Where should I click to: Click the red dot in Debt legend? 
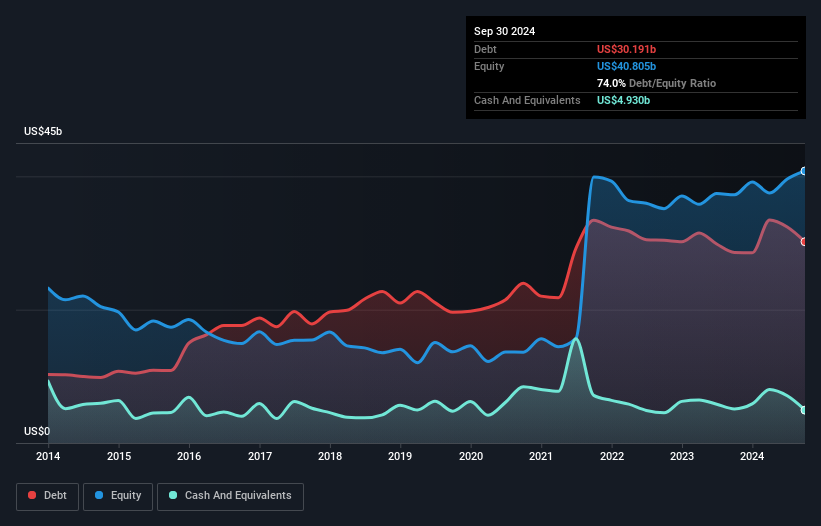32,495
